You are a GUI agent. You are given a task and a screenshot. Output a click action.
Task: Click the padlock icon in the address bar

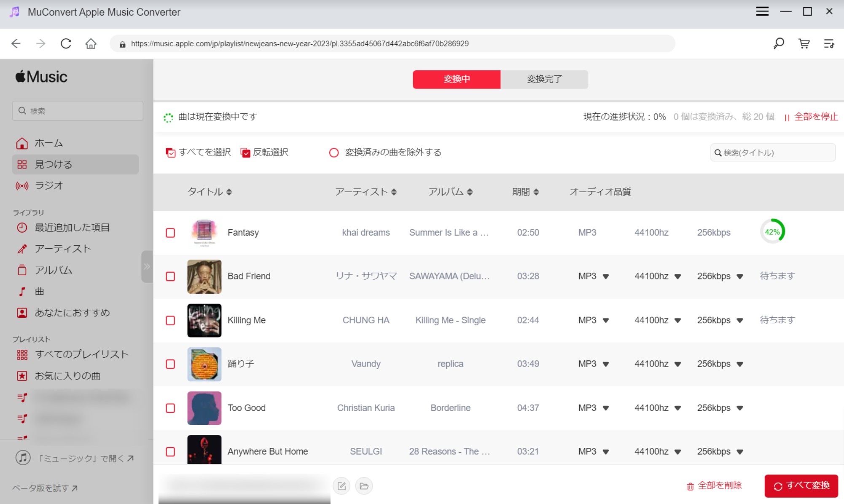click(x=122, y=44)
